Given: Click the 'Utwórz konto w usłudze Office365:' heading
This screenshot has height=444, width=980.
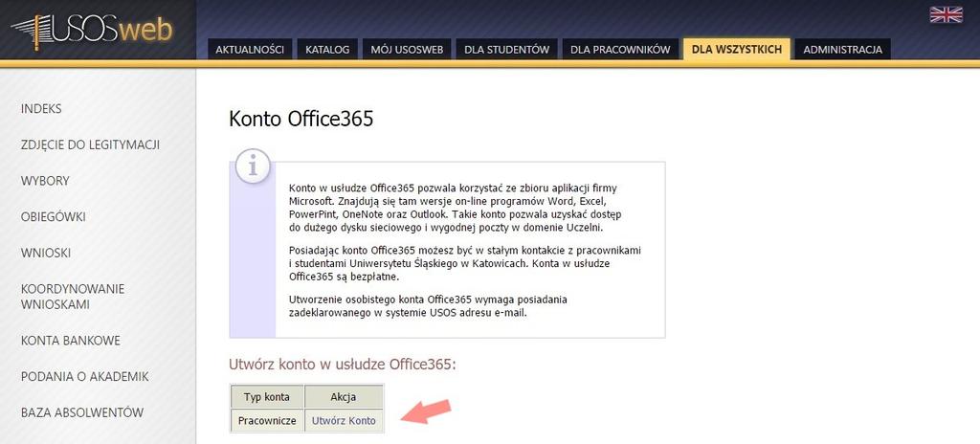Looking at the screenshot, I should 343,364.
